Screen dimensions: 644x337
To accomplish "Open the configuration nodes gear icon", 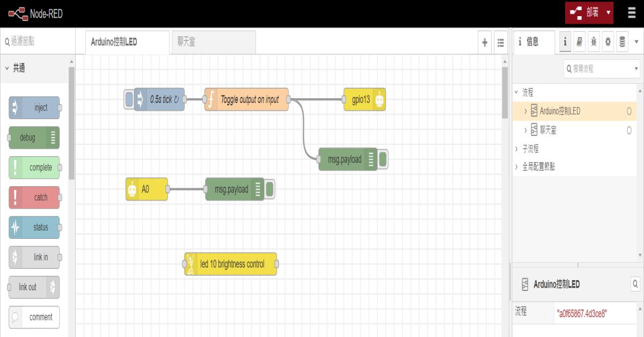I will pyautogui.click(x=608, y=42).
